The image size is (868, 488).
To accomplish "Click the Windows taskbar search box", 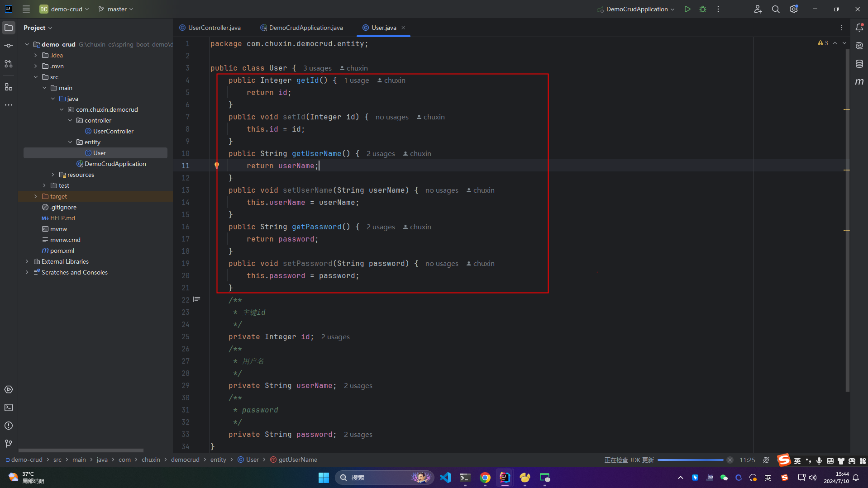I will [x=384, y=478].
